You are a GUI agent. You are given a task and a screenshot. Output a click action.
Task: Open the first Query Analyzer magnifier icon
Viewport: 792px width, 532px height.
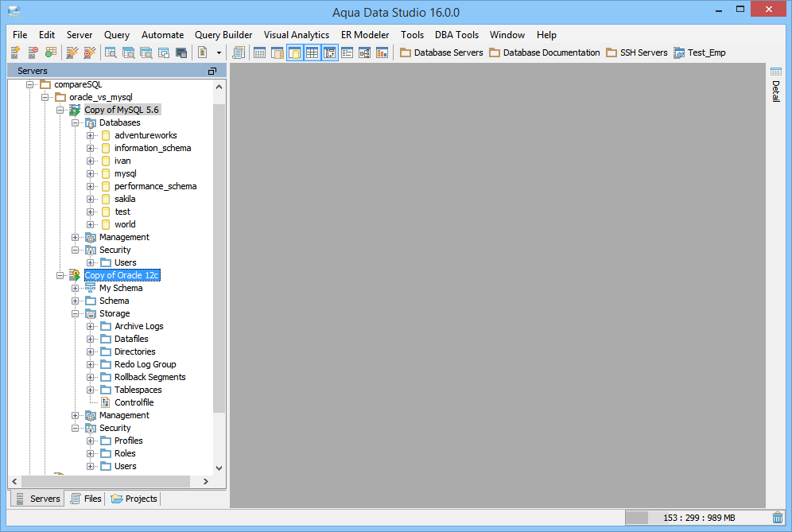tap(111, 52)
